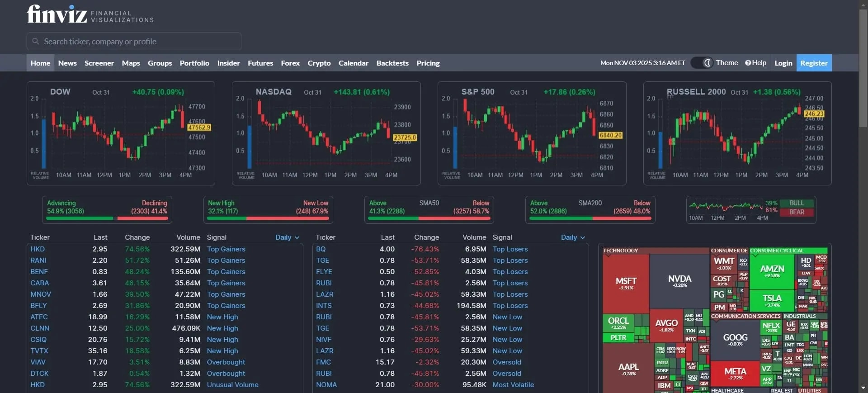View the Pricing page
Screen dimensions: 868x393
pyautogui.click(x=428, y=63)
